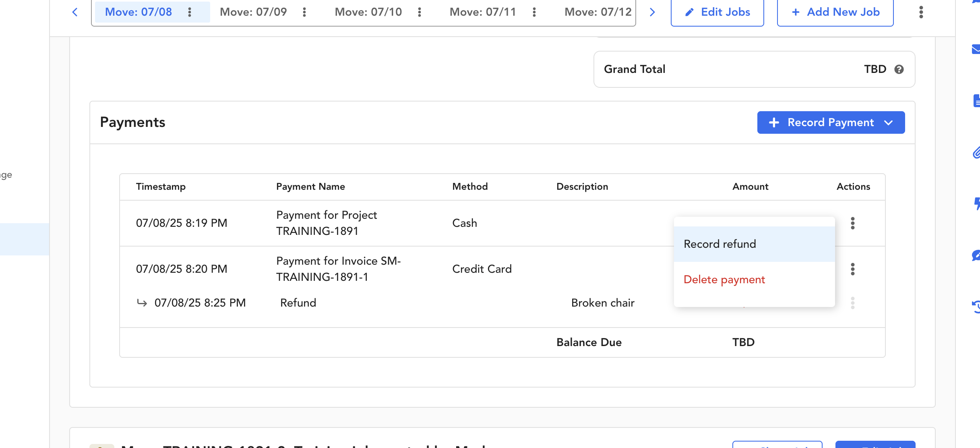Open options menu for Move: 07/10 tab
Screen dimensions: 980x448
click(420, 12)
